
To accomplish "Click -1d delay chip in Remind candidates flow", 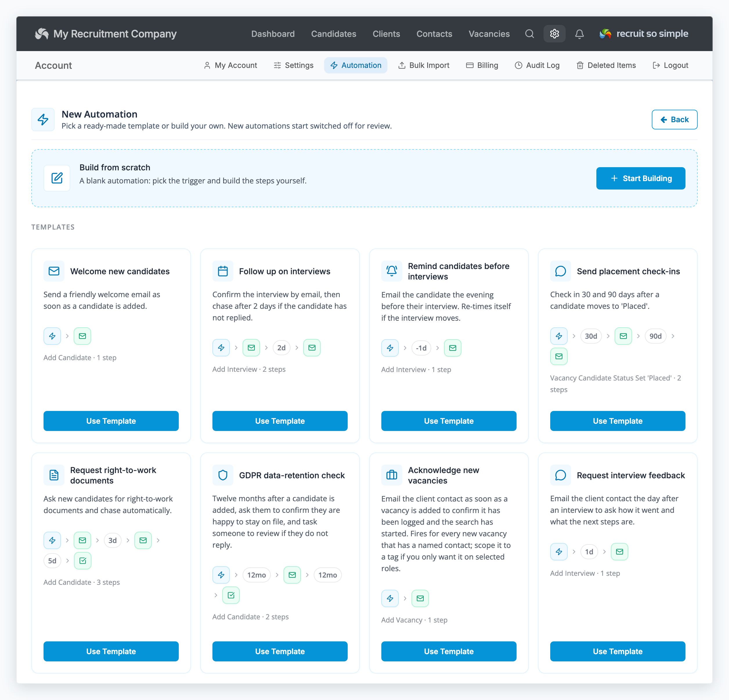I will coord(421,348).
